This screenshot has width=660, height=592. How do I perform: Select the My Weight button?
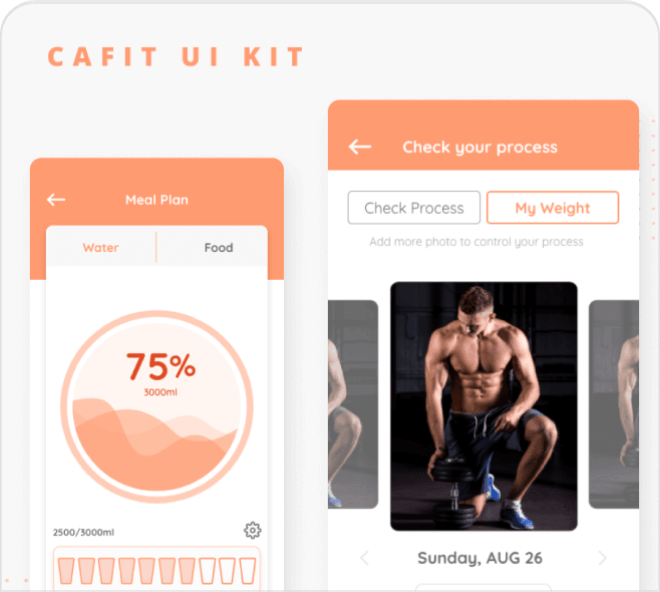(x=553, y=208)
